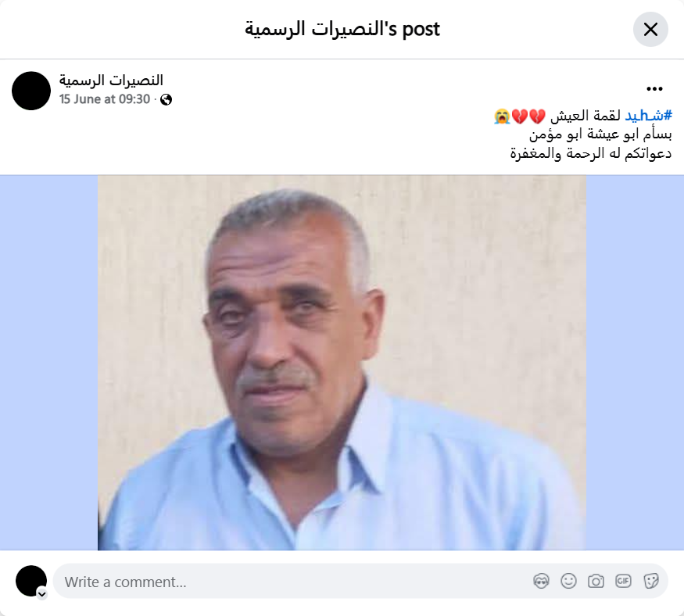Click the public audience globe icon
684x616 pixels.
coord(166,100)
